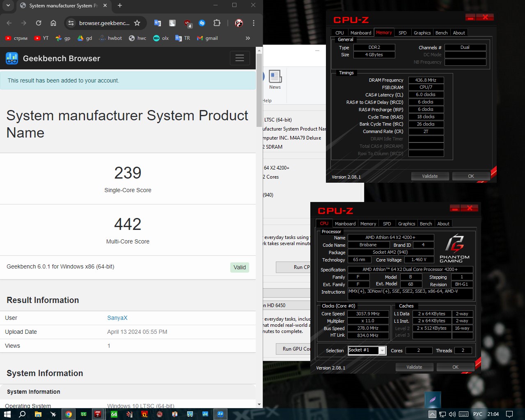Screen dimensions: 525x420
Task: Show hidden tray icons arrow
Action: [x=432, y=414]
